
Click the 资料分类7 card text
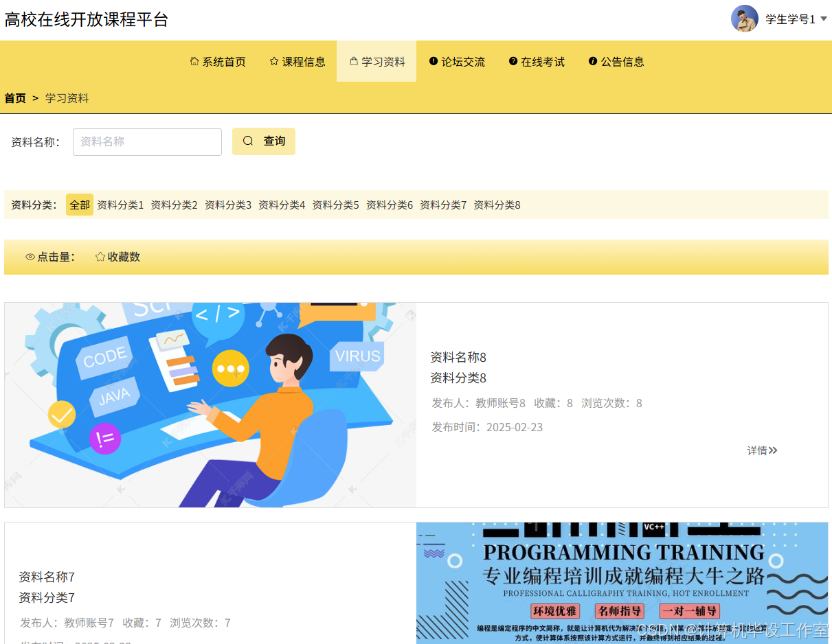point(47,597)
